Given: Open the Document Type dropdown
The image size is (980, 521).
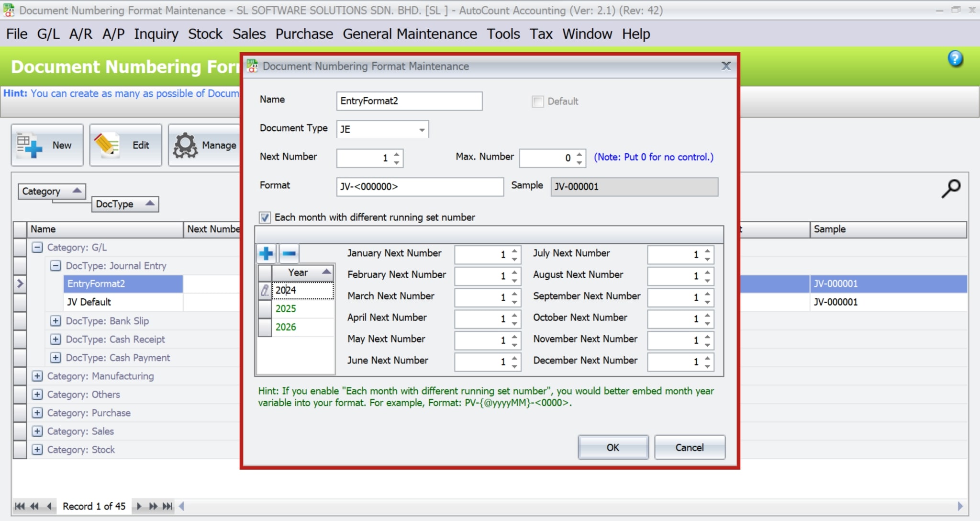Looking at the screenshot, I should click(422, 130).
